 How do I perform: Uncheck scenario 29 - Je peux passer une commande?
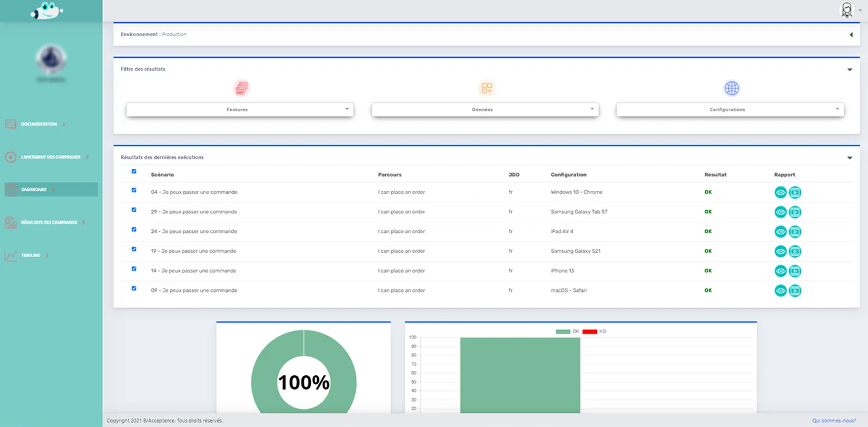tap(134, 210)
